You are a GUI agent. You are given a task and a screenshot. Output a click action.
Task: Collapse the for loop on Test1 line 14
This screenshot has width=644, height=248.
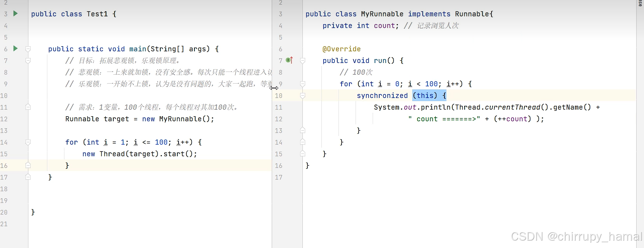(x=28, y=142)
